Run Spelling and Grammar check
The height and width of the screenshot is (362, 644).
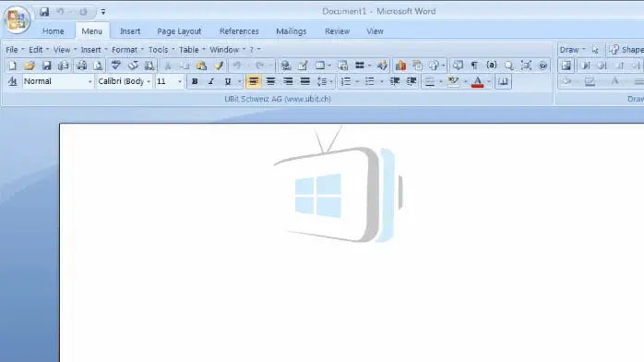pyautogui.click(x=116, y=66)
